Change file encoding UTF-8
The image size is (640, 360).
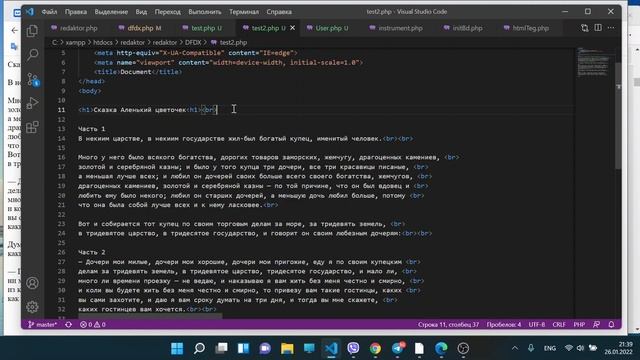(x=537, y=324)
